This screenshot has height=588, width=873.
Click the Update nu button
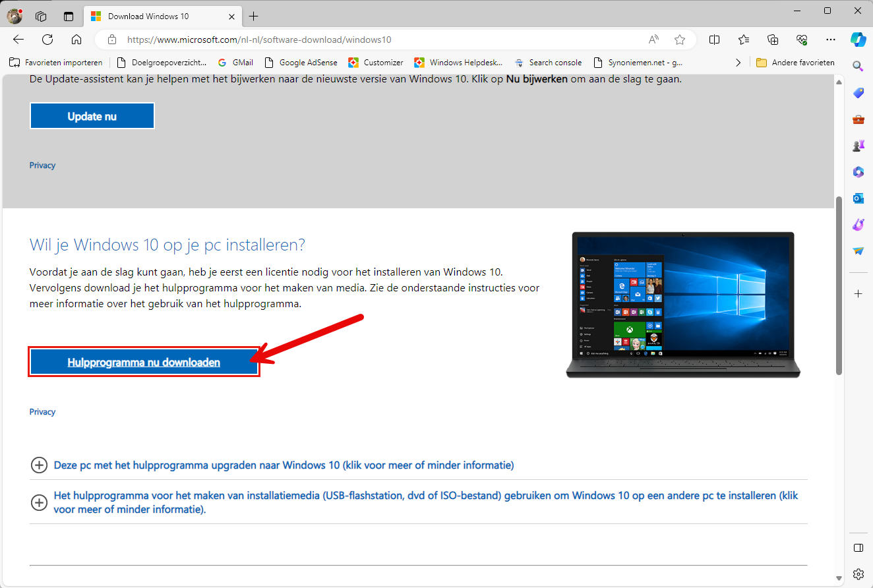[x=92, y=116]
